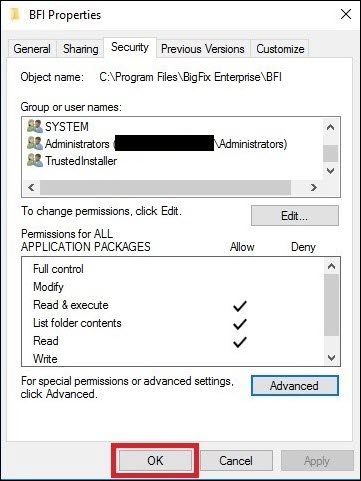
Task: Switch to the General tab
Action: tap(32, 49)
